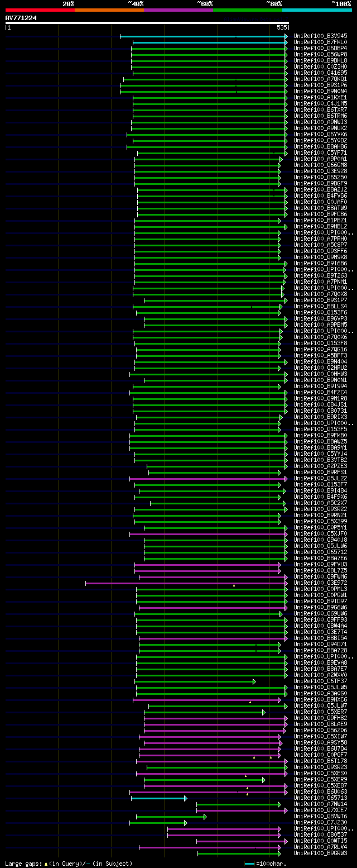Click the UniRef100_Q3E928 hit label
The width and height of the screenshot is (357, 868).
[320, 171]
